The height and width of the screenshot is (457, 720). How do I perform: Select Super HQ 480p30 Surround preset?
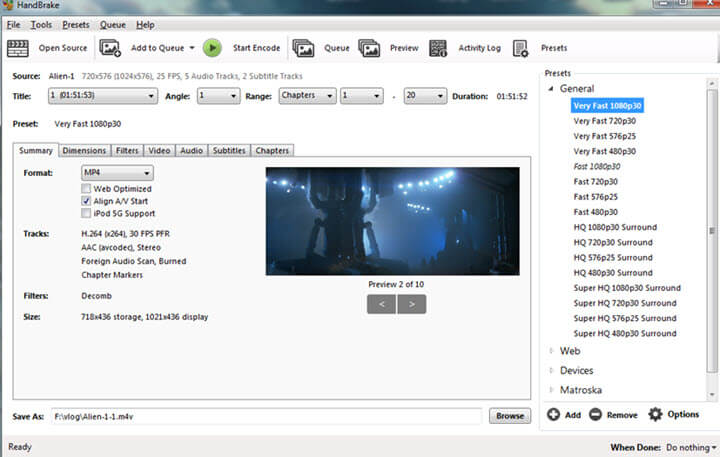pyautogui.click(x=625, y=333)
